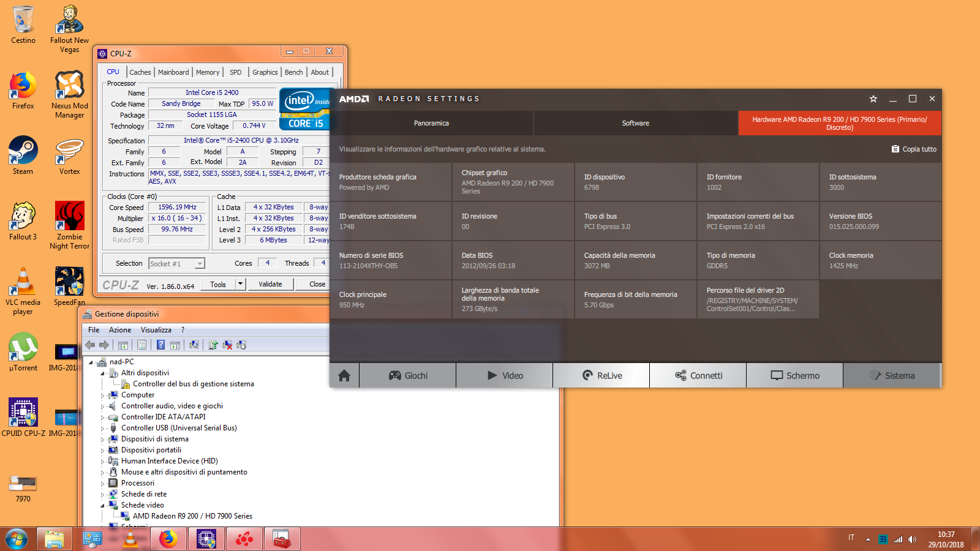Image resolution: width=980 pixels, height=551 pixels.
Task: Select Controller del bus di gestione sistema
Action: pos(194,384)
